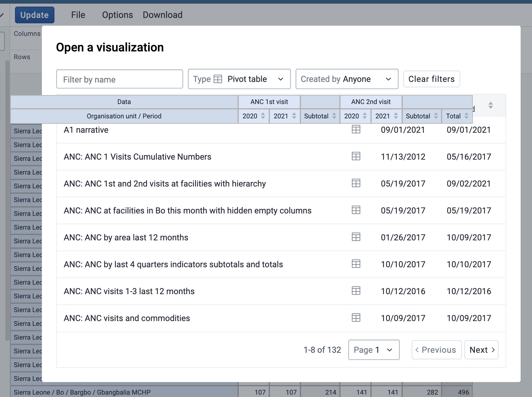Open the File menu

click(78, 15)
